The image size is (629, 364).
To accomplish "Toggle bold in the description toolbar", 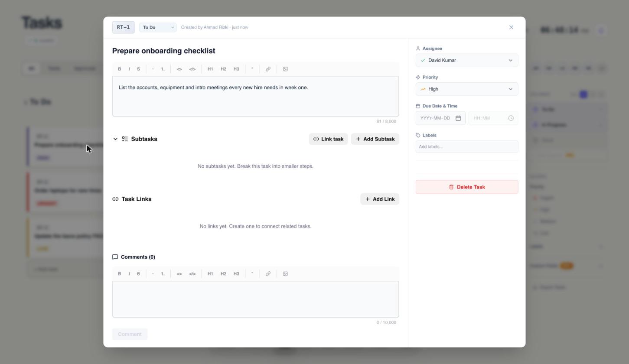I will [120, 69].
